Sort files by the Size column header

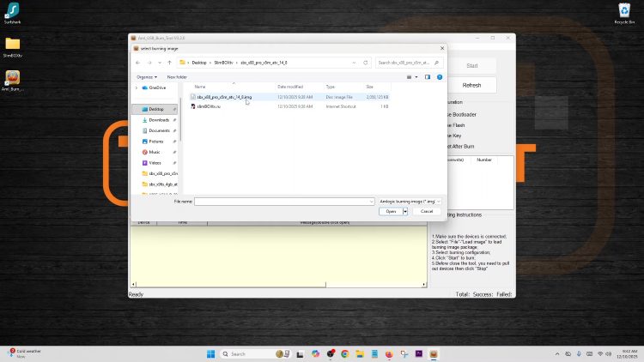point(369,87)
